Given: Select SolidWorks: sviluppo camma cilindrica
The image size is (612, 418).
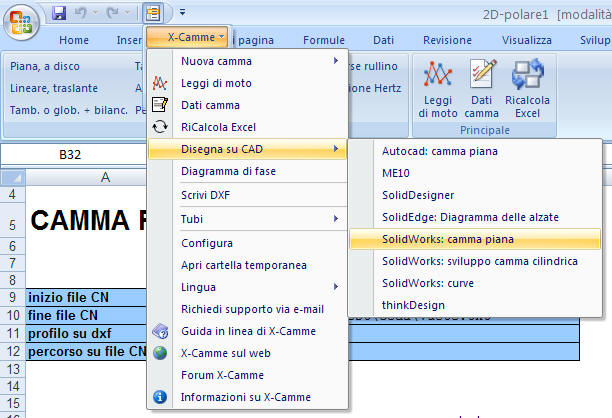Looking at the screenshot, I should (475, 261).
